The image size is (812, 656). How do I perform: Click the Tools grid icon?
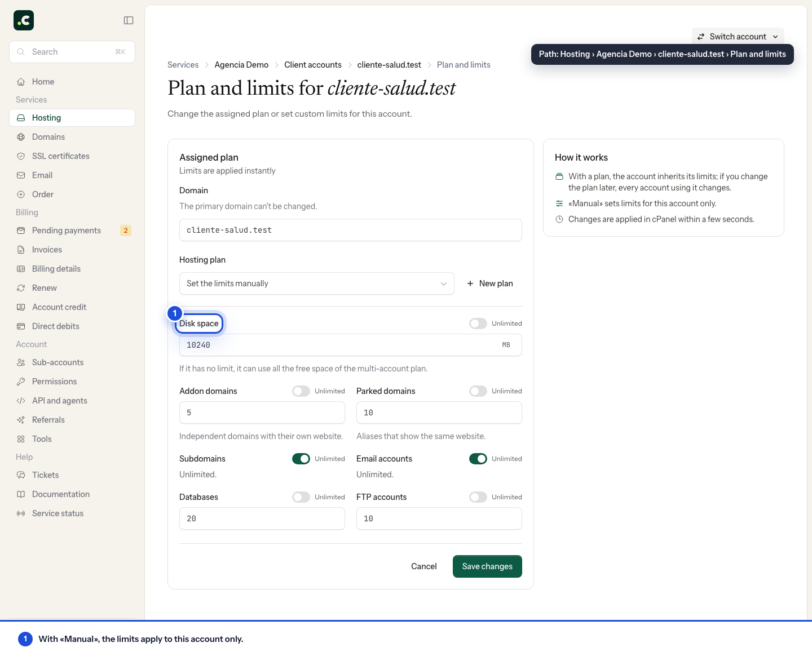click(21, 439)
